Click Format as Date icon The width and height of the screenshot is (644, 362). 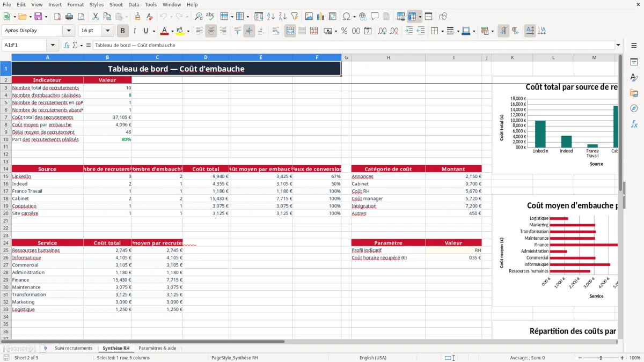pyautogui.click(x=368, y=31)
